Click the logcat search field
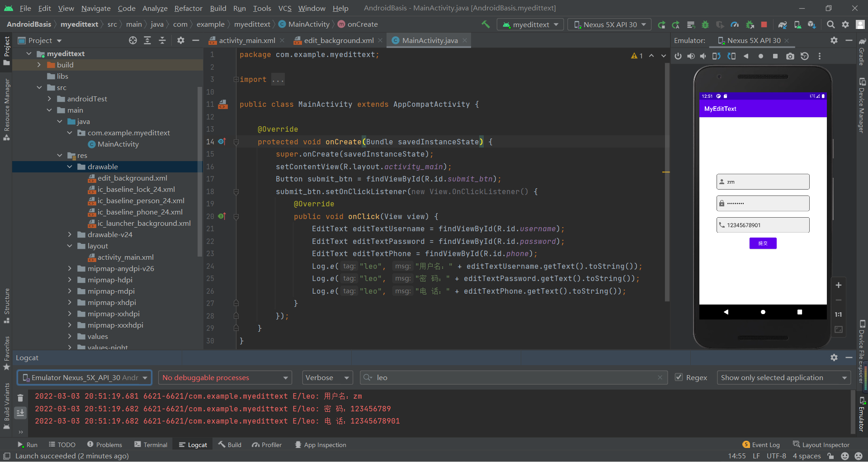This screenshot has height=462, width=868. 514,377
